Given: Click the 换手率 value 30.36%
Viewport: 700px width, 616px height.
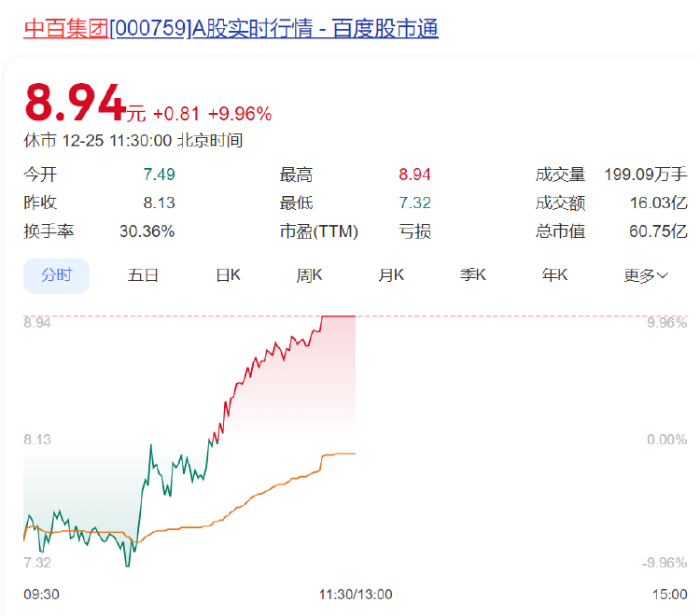Looking at the screenshot, I should click(147, 231).
